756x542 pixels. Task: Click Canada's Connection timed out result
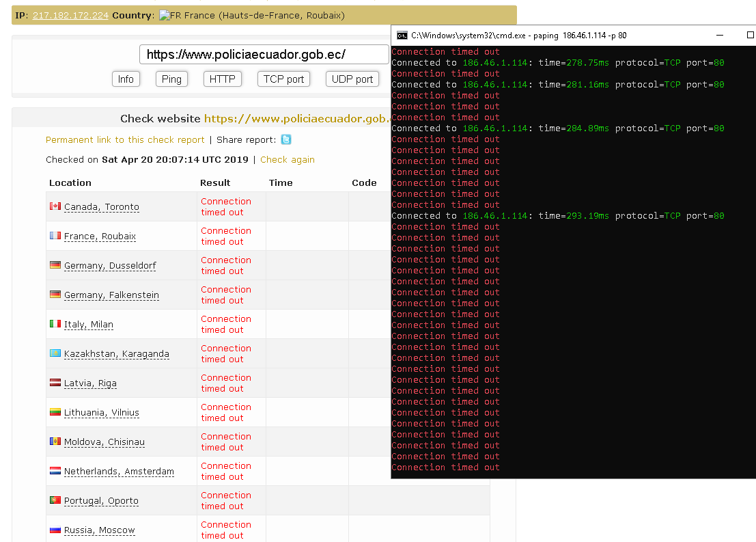[225, 206]
